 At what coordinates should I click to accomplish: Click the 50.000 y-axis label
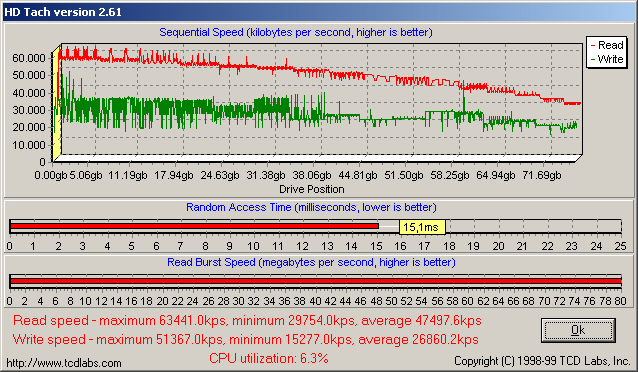[x=28, y=75]
